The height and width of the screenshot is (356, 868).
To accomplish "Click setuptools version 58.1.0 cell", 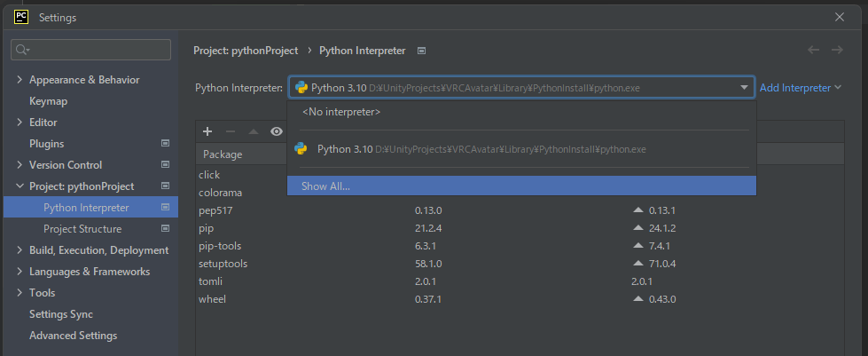I will point(428,264).
